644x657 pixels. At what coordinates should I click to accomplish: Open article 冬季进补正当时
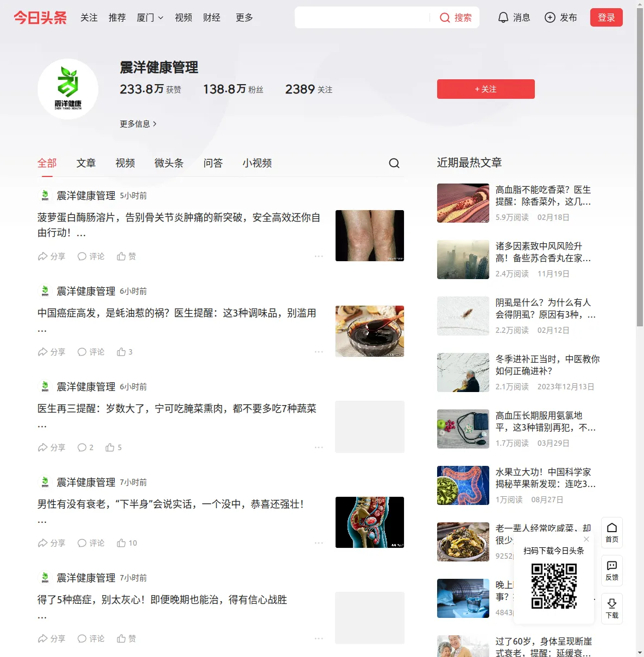click(547, 365)
